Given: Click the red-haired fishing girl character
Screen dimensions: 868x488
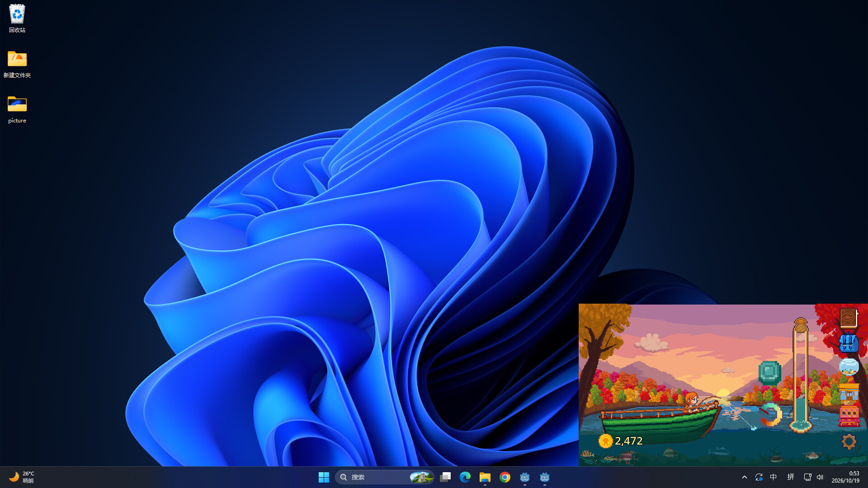Looking at the screenshot, I should coord(691,402).
